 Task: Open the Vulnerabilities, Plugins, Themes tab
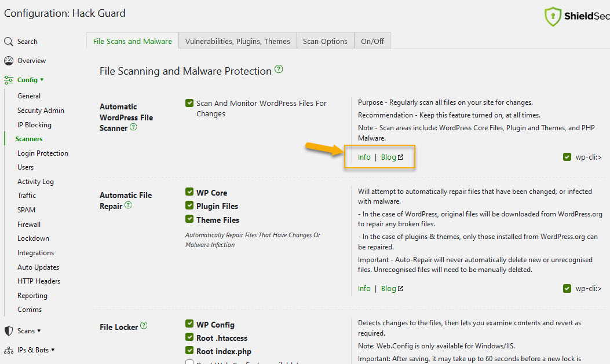tap(238, 41)
